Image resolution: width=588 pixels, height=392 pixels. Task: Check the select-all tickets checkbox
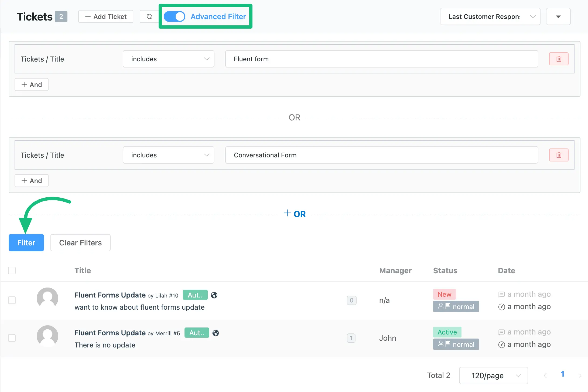click(12, 270)
